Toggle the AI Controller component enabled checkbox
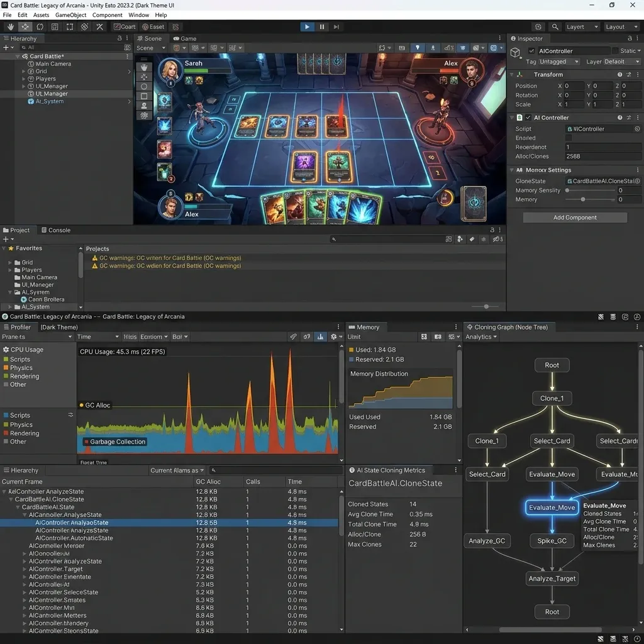This screenshot has width=644, height=644. [528, 118]
